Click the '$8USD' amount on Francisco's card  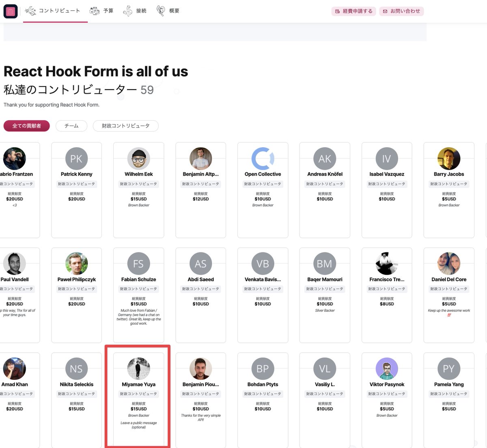click(387, 304)
